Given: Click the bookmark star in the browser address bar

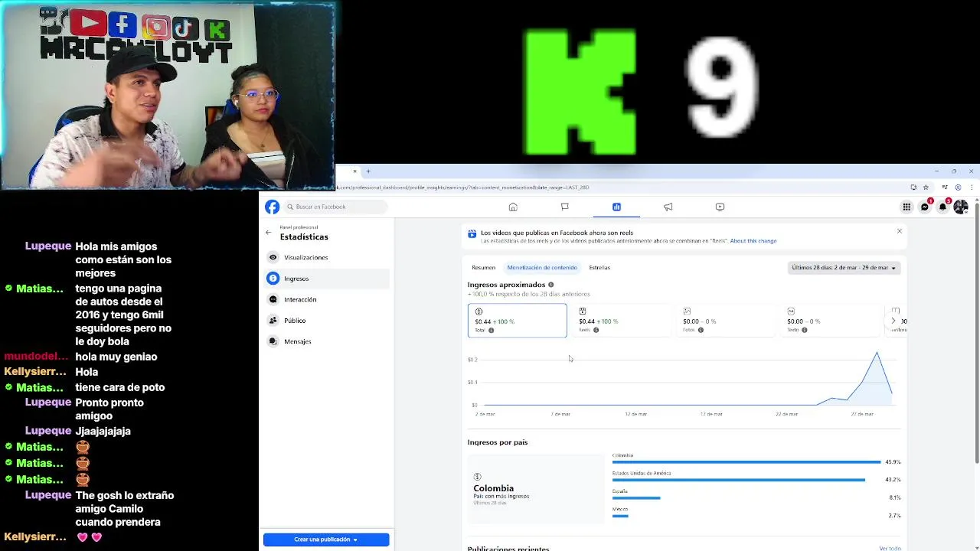Looking at the screenshot, I should tap(926, 187).
